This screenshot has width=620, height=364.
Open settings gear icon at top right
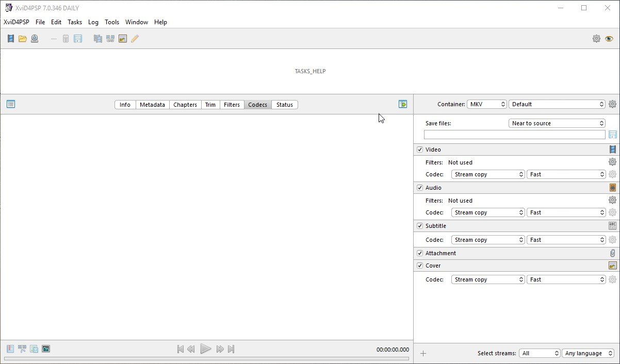click(596, 39)
